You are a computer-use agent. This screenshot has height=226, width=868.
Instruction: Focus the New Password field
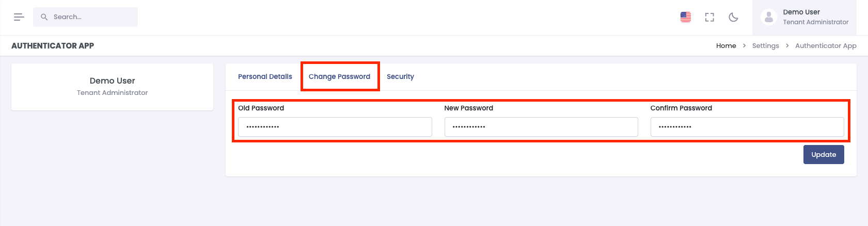pos(541,127)
